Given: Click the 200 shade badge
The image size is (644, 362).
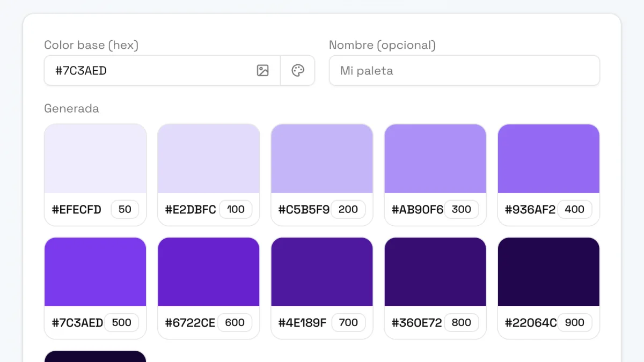Looking at the screenshot, I should [x=348, y=209].
